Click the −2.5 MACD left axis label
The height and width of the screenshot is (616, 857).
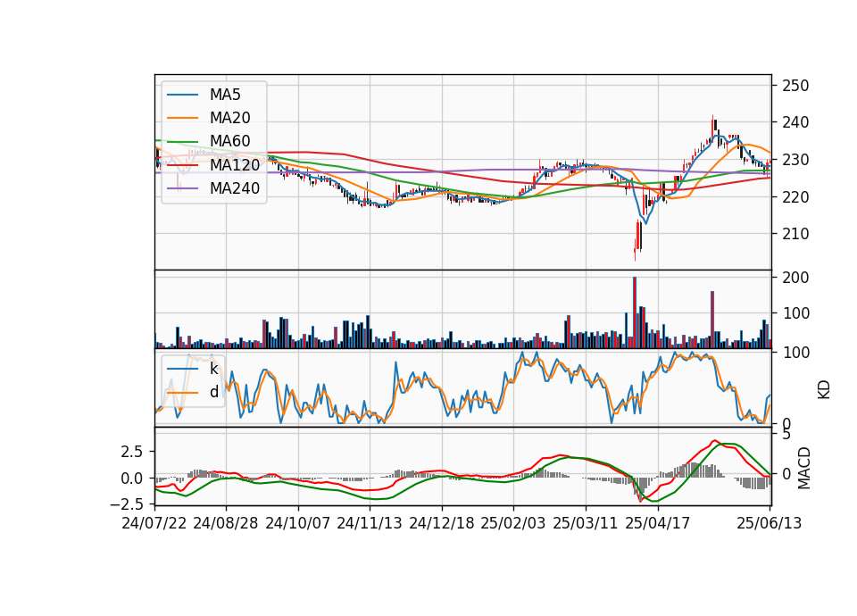click(127, 504)
